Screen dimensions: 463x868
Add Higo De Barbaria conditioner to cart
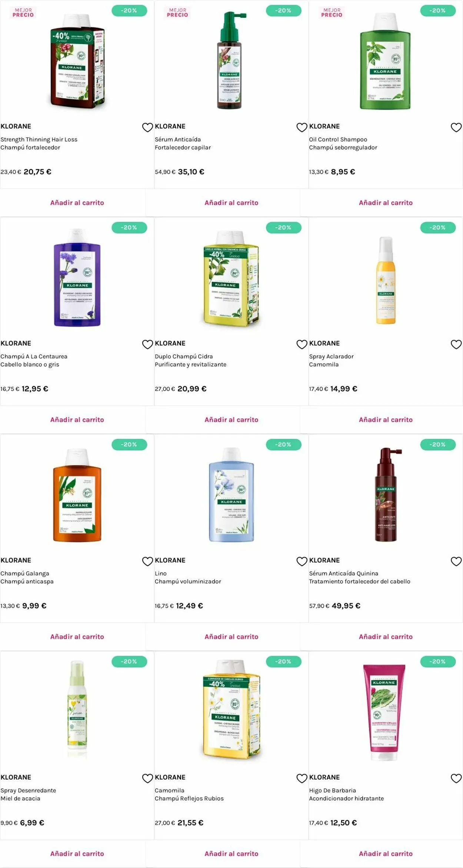386,854
